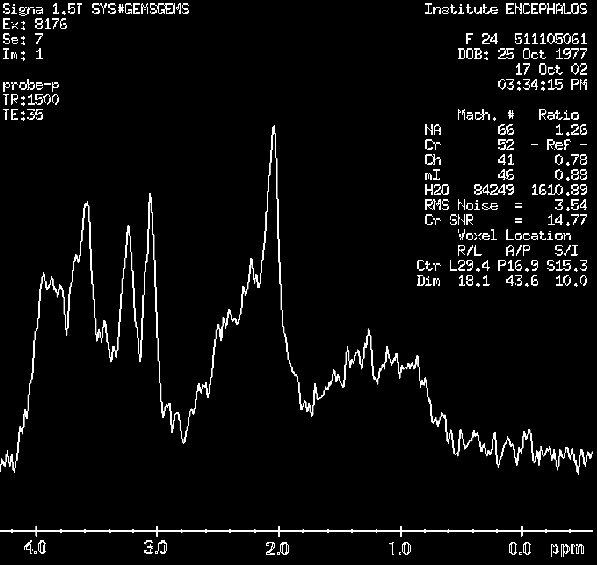This screenshot has width=597, height=565.
Task: Click the H2O value 84249
Action: coord(493,190)
